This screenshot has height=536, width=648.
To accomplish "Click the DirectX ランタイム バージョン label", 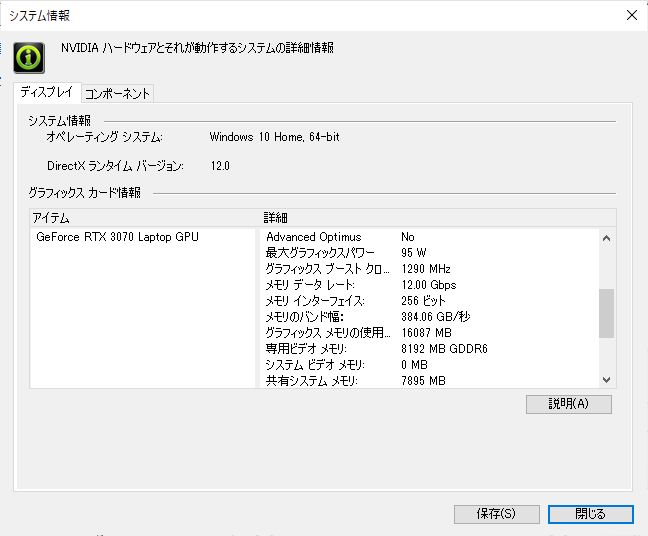I will 115,166.
